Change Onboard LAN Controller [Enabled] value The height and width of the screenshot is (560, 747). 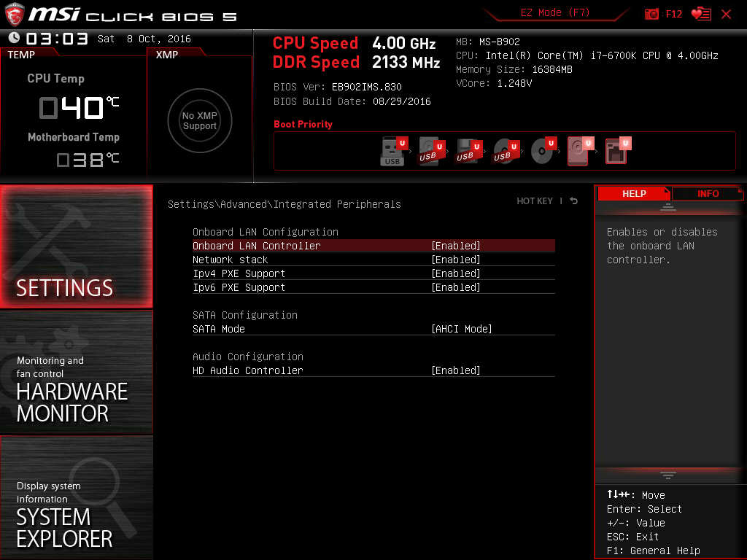(456, 246)
